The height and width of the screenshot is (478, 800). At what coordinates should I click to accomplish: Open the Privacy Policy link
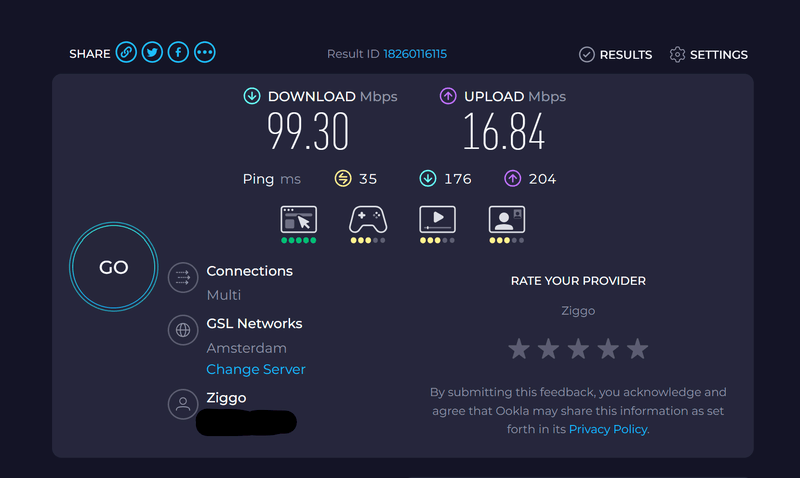608,430
